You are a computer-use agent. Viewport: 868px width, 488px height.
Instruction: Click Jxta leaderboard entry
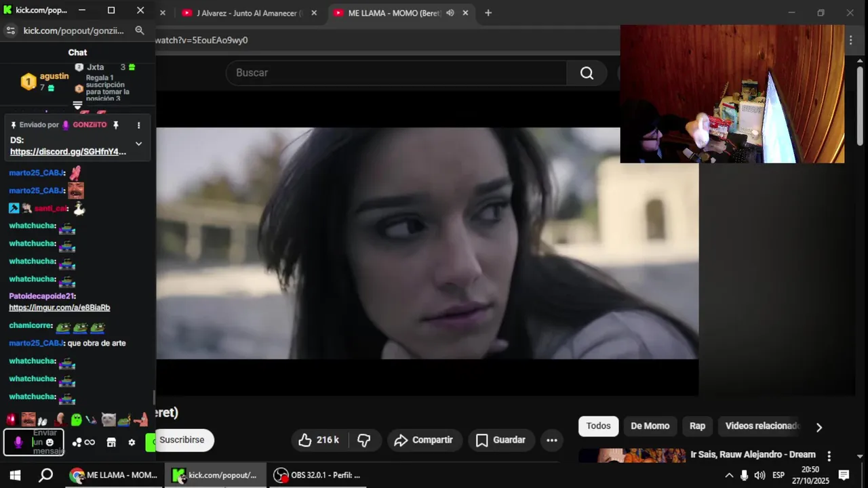[x=105, y=67]
